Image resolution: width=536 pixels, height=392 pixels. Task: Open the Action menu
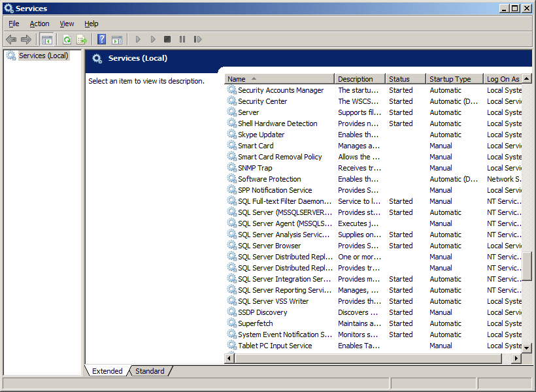click(39, 24)
